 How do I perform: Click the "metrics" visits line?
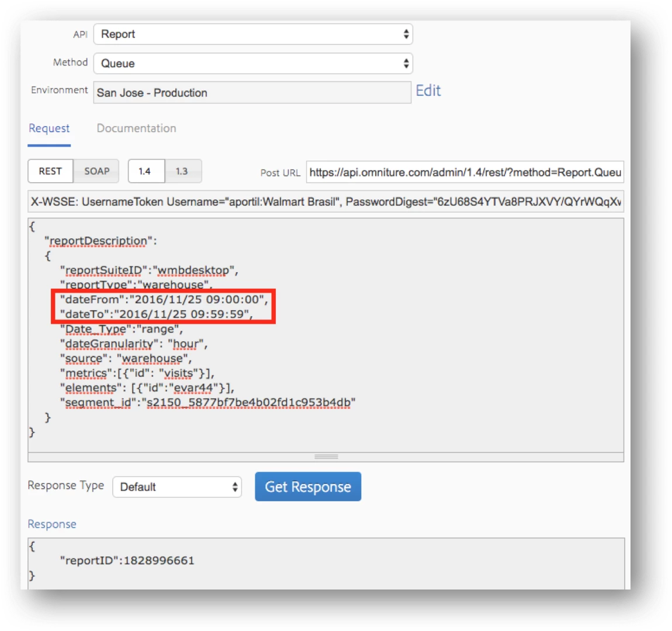(x=137, y=373)
